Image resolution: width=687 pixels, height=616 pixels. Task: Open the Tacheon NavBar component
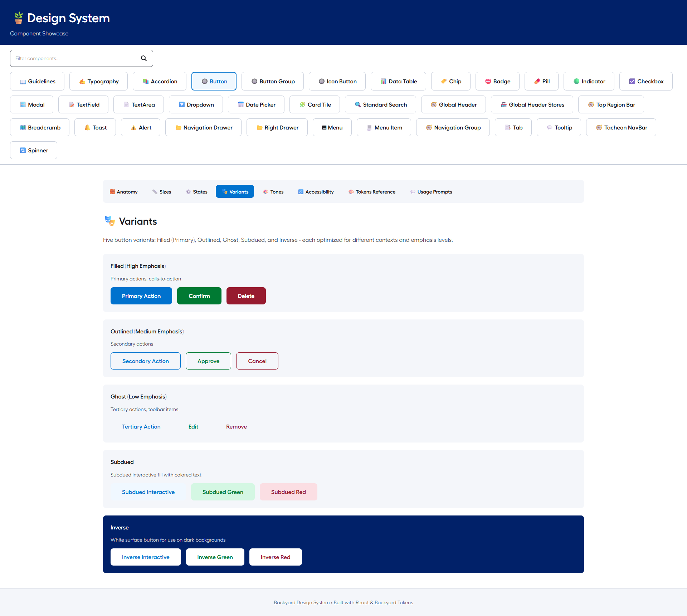621,127
